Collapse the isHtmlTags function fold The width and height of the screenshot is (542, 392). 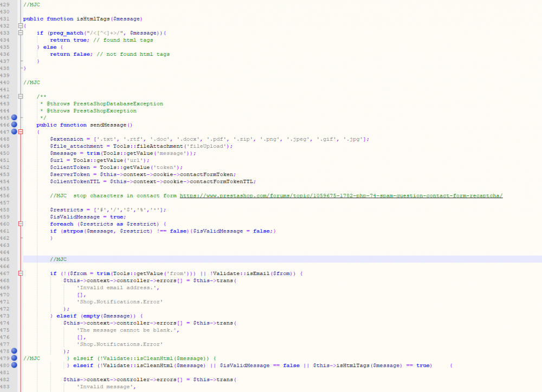pyautogui.click(x=20, y=25)
